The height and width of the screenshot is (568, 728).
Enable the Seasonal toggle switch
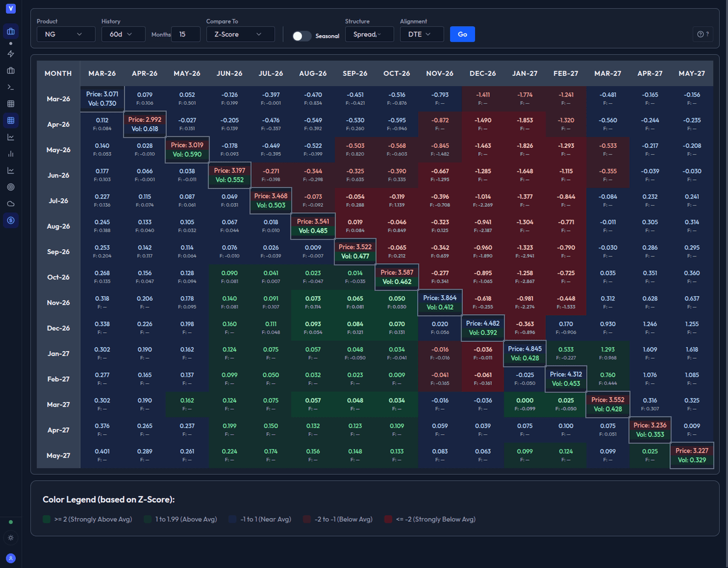[x=302, y=36]
